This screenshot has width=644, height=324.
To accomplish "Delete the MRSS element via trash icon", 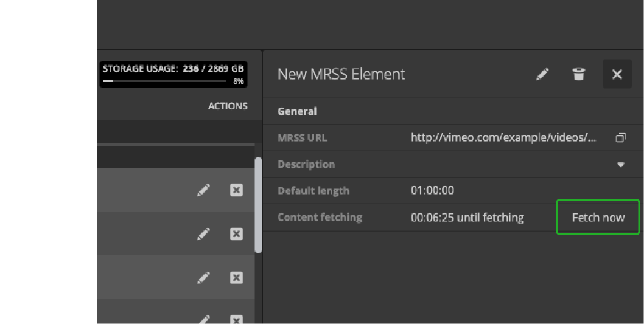I will pos(578,74).
